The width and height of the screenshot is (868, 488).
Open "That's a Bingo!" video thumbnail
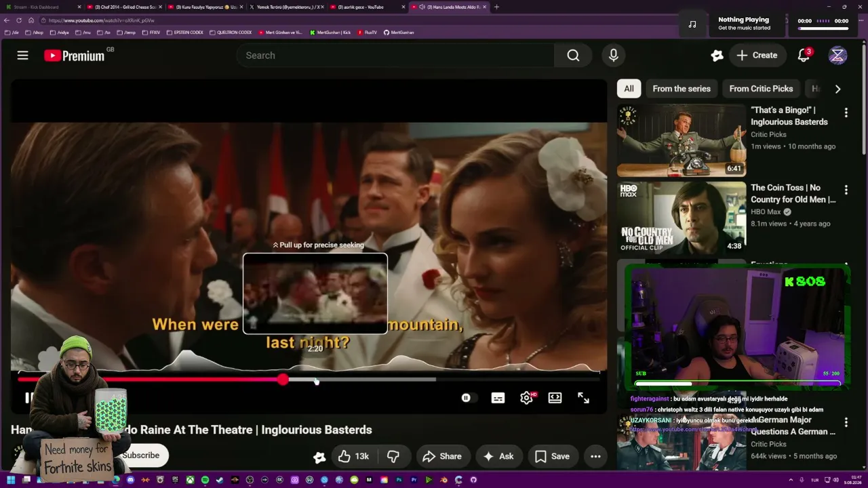(x=682, y=141)
